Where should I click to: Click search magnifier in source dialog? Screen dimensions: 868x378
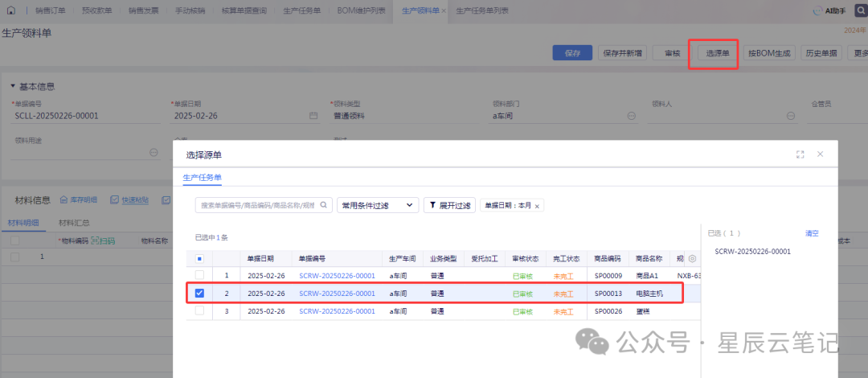point(324,205)
